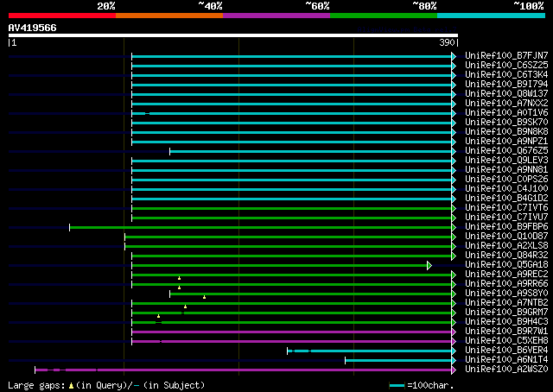Viewport: 553px width, 392px height.
Task: Open hit UniRef100_B7FJN7
Action: point(506,55)
